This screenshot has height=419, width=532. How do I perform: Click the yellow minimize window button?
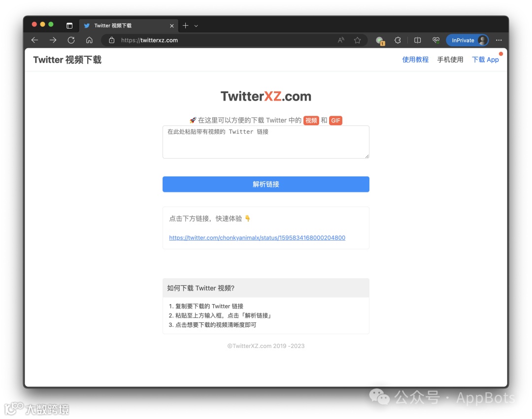point(42,24)
